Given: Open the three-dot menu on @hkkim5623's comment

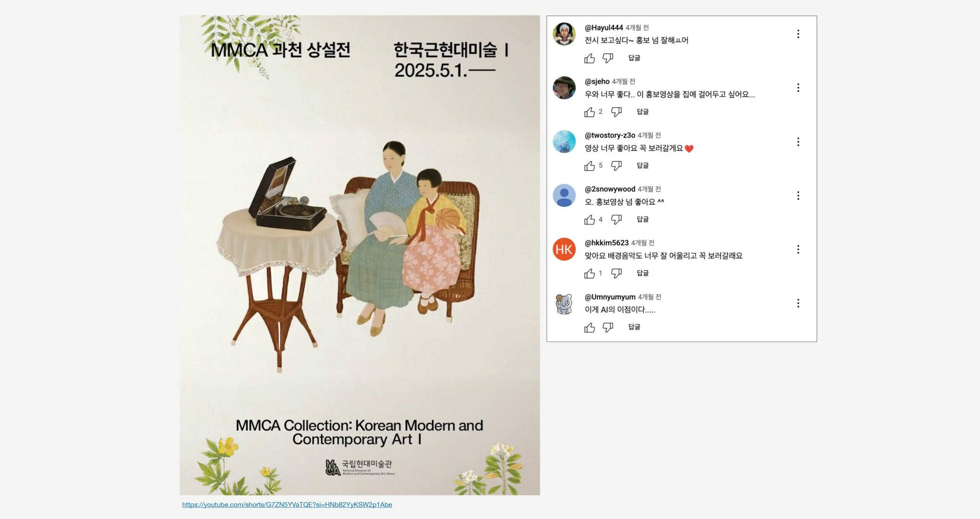Looking at the screenshot, I should (x=798, y=249).
